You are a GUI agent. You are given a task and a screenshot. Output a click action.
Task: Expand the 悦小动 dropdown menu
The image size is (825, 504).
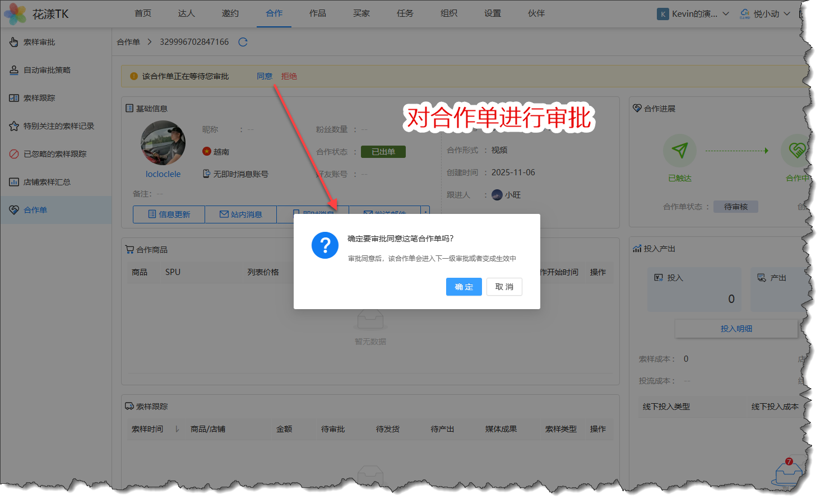tap(766, 14)
